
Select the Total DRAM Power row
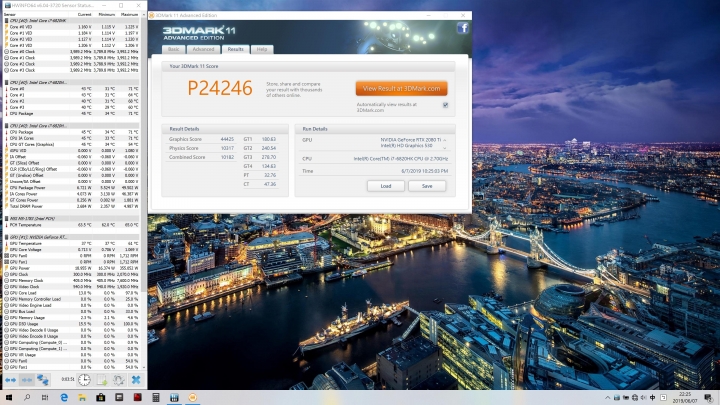tap(71, 206)
